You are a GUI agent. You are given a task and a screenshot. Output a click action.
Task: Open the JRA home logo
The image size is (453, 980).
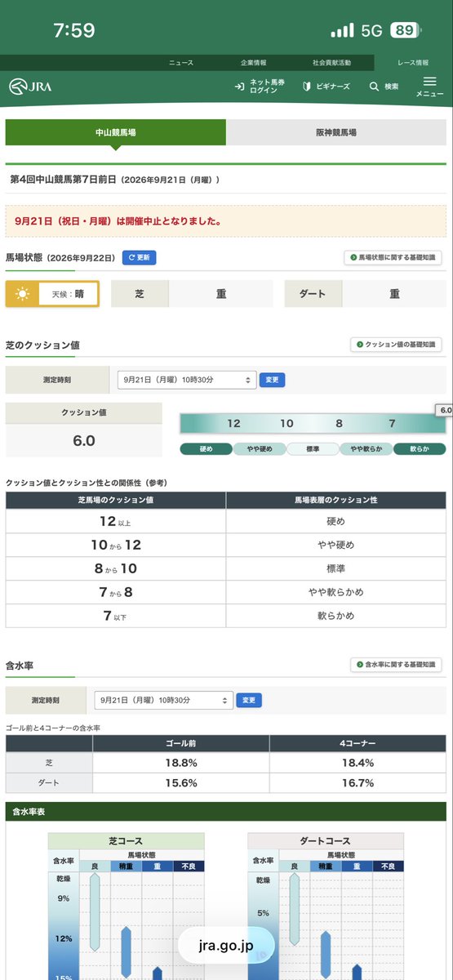pyautogui.click(x=30, y=86)
